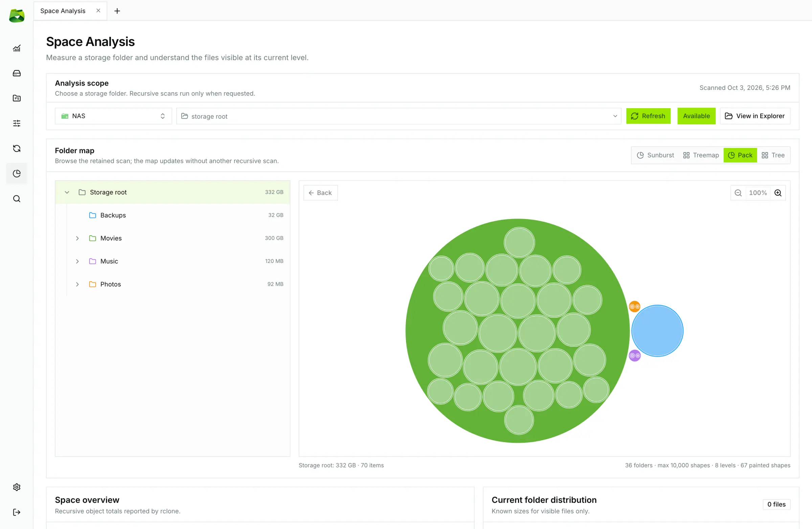Expand the Movies folder chevron
Image resolution: width=812 pixels, height=529 pixels.
coord(77,238)
